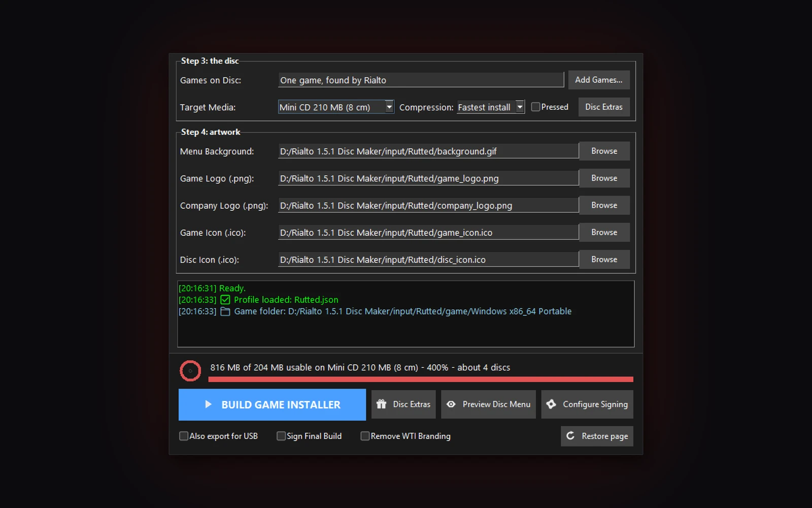Open the Configure Signing button
This screenshot has width=812, height=508.
click(587, 404)
